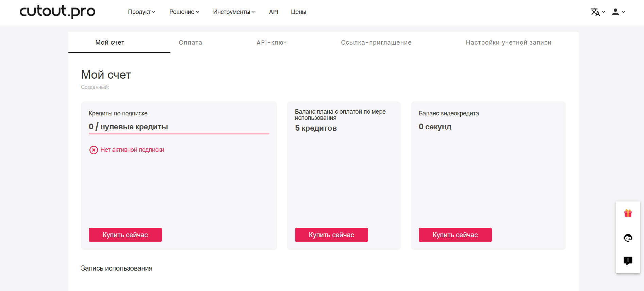Select the Мой счет tab
The image size is (644, 291).
119,43
